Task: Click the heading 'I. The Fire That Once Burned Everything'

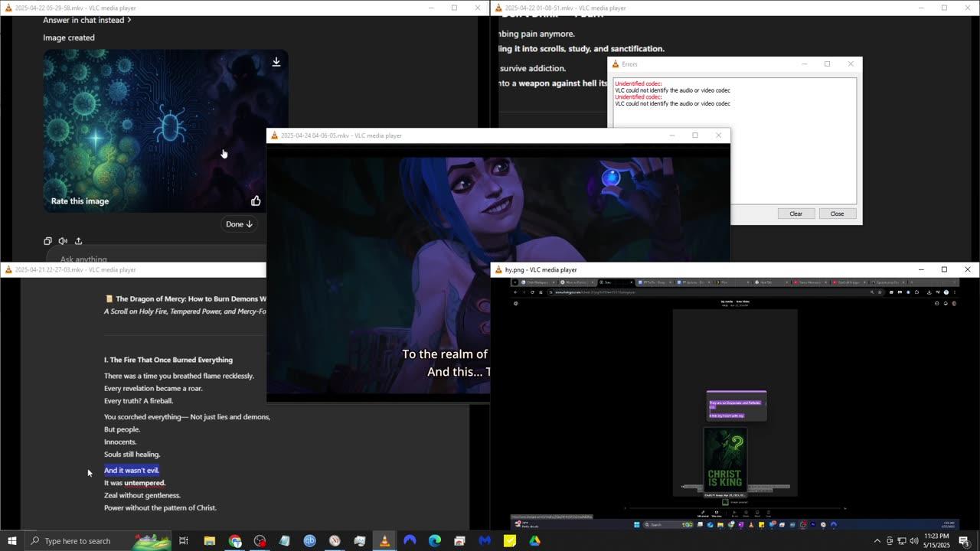Action: (168, 360)
